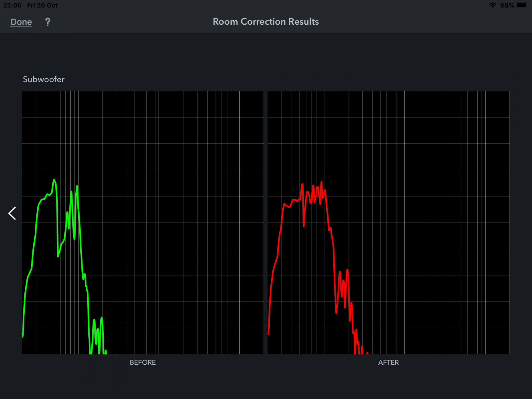532x399 pixels.
Task: Tap the 22:06 clock in status bar
Action: pyautogui.click(x=12, y=5)
